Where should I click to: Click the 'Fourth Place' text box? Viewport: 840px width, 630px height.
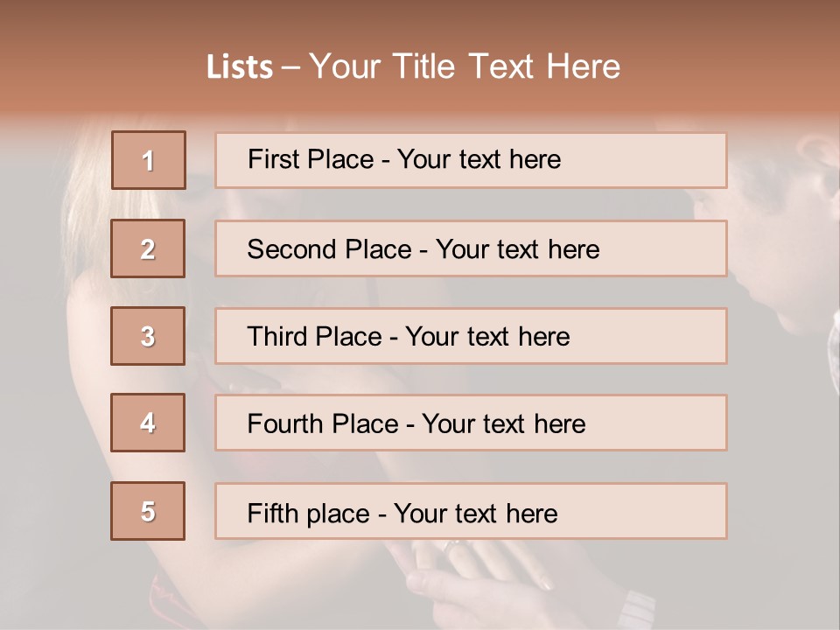471,423
